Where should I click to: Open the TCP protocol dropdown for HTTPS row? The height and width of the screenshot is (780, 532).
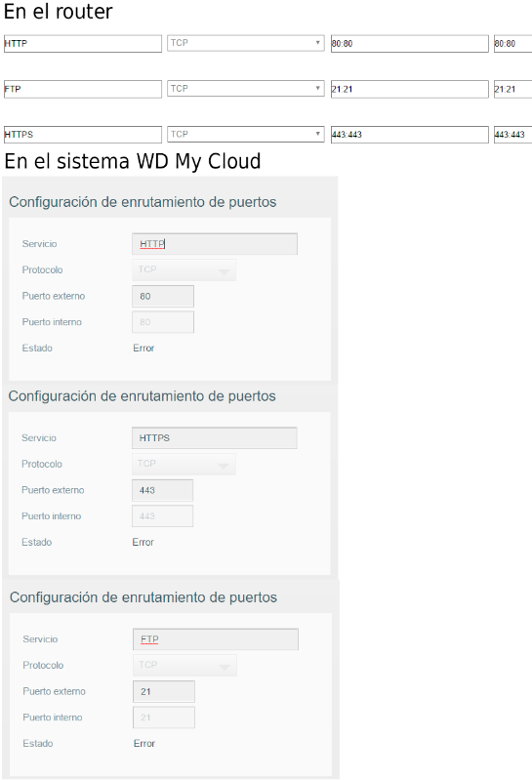[x=246, y=135]
